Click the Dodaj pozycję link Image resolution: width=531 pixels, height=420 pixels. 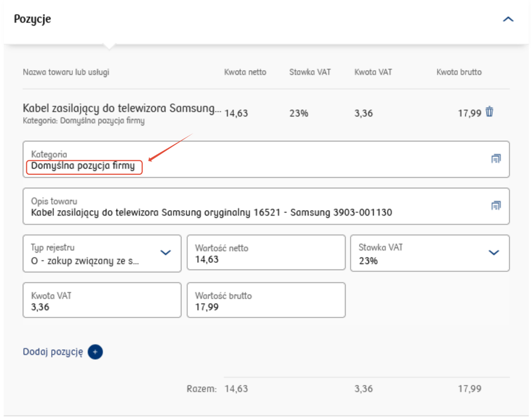click(53, 352)
